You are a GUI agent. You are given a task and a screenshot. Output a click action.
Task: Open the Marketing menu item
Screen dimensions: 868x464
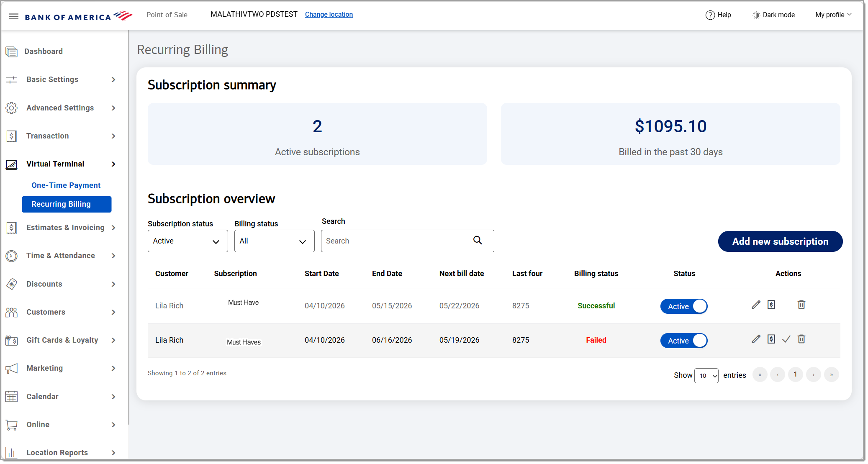45,368
